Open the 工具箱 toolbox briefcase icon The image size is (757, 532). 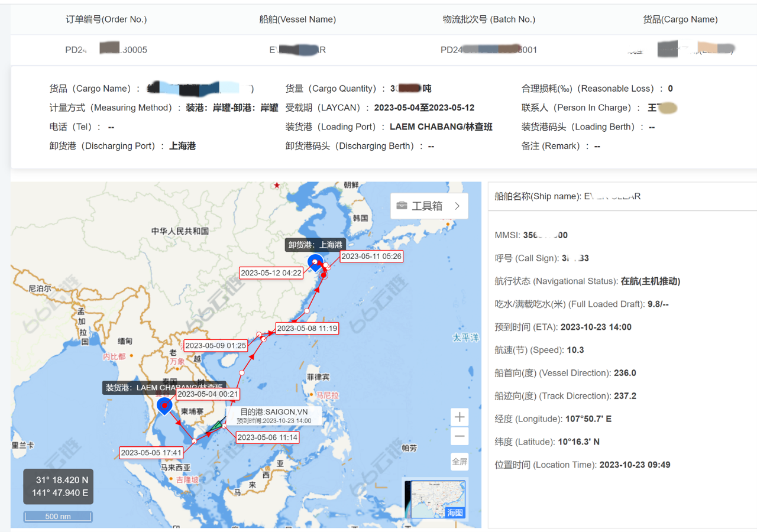[x=402, y=206]
